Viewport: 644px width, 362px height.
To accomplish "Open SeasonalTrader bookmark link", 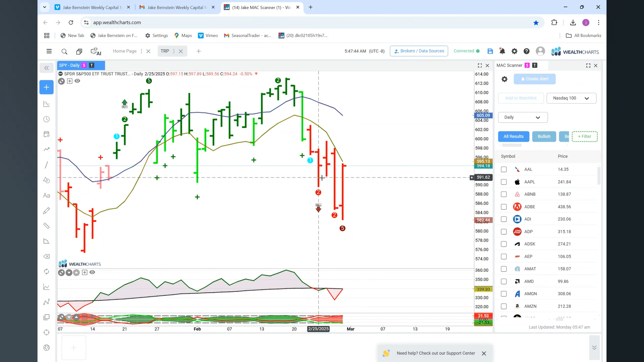I will pyautogui.click(x=248, y=36).
